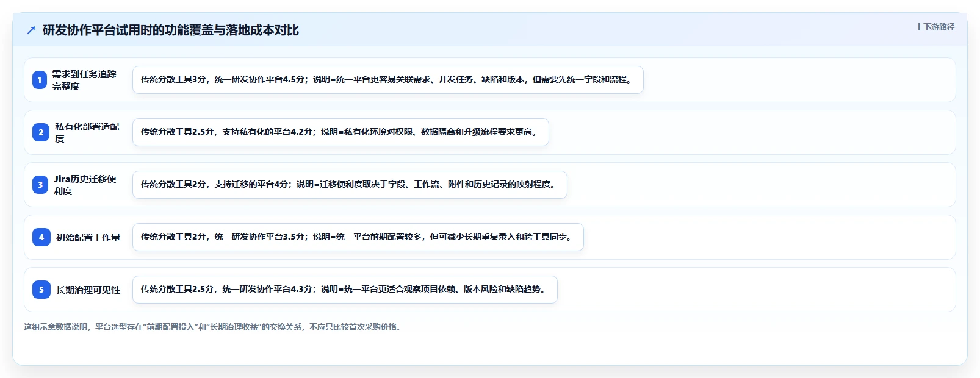Select the Jira历史迁移便利度 label
Image resolution: width=980 pixels, height=378 pixels.
pyautogui.click(x=85, y=185)
